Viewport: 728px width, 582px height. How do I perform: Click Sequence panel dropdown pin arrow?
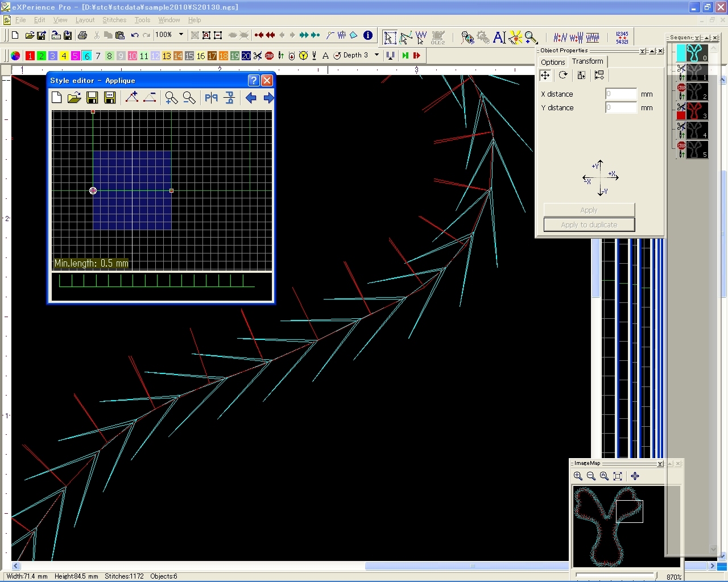697,38
